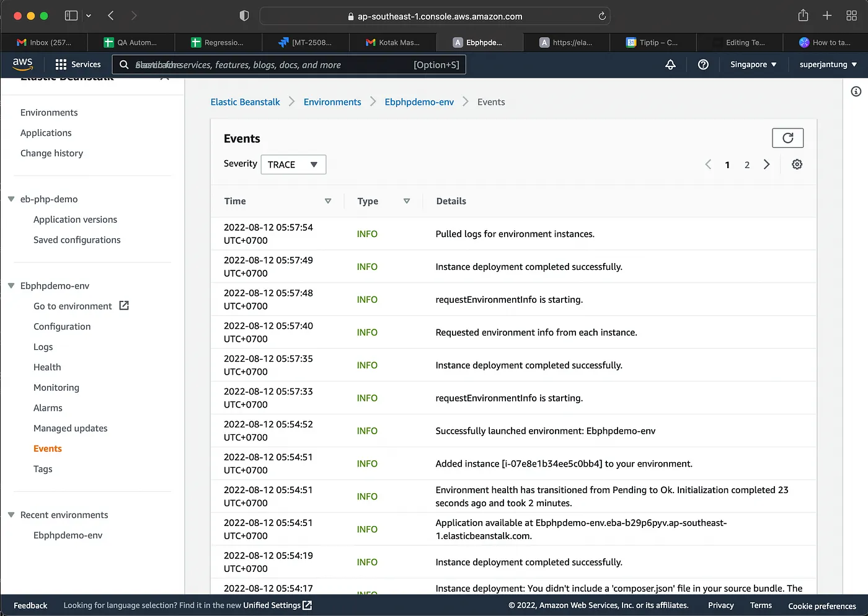Open recent environment Ebphpdemo-env link
Image resolution: width=868 pixels, height=616 pixels.
point(68,535)
